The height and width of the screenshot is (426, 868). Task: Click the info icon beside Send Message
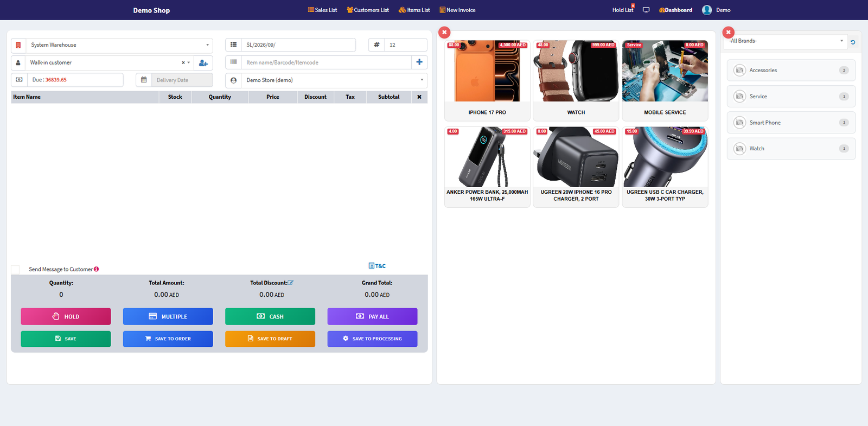(96, 269)
